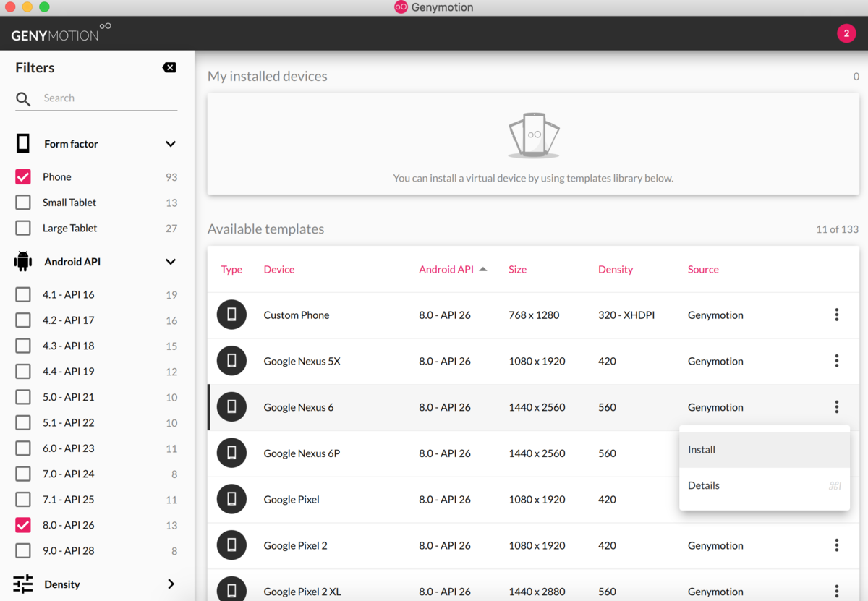Sort templates by Source column

703,269
